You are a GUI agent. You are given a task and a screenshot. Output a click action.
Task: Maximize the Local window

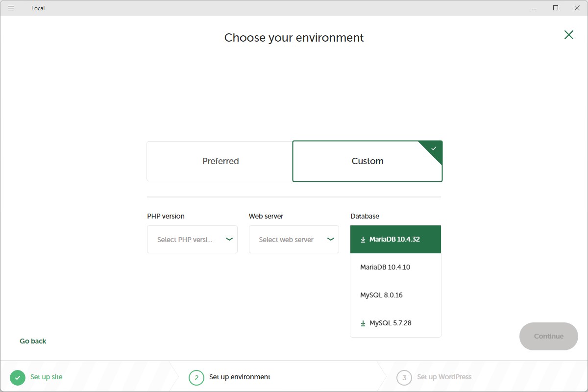pyautogui.click(x=556, y=8)
